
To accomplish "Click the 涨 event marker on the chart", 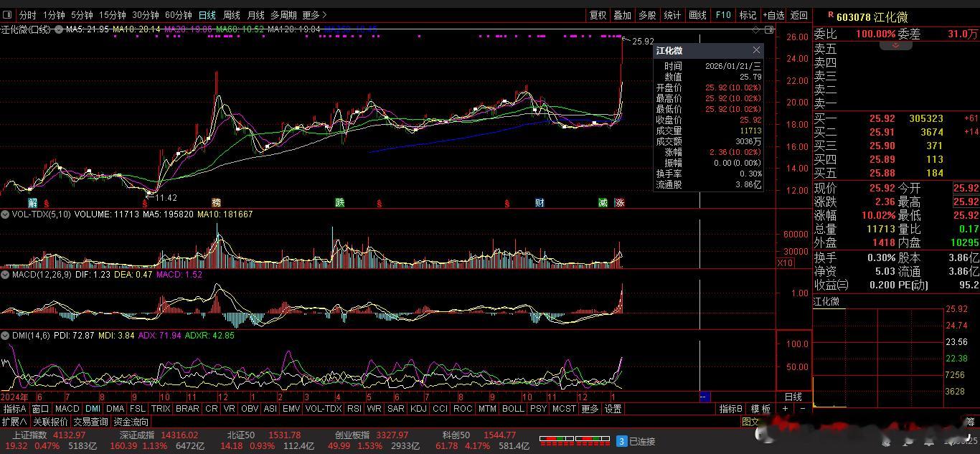I will click(620, 203).
